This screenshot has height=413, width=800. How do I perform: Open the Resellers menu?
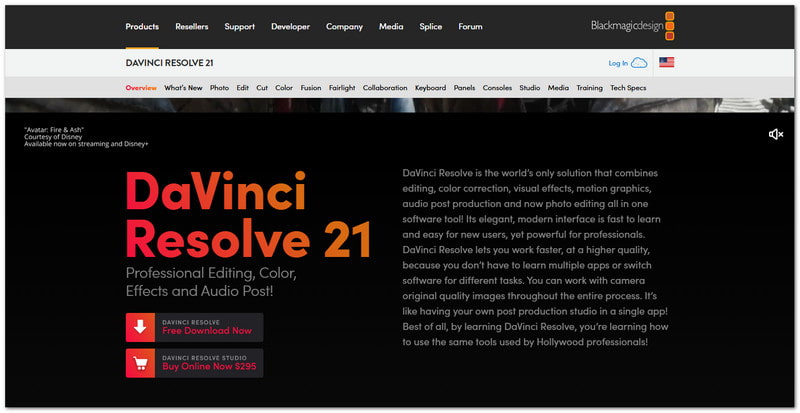192,27
